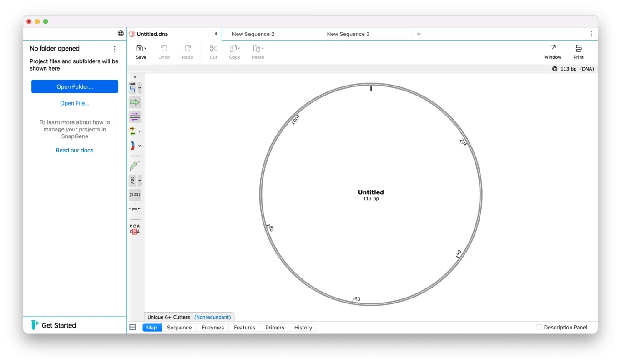Image resolution: width=621 pixels, height=364 pixels.
Task: Click the 100 position label on the map
Action: click(295, 120)
